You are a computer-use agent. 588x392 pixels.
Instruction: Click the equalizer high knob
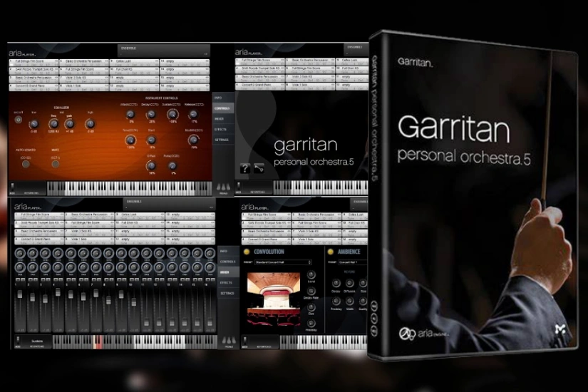click(90, 124)
